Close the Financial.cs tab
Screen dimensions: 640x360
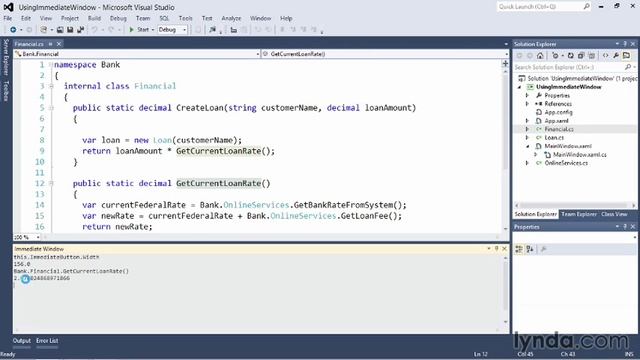[59, 44]
